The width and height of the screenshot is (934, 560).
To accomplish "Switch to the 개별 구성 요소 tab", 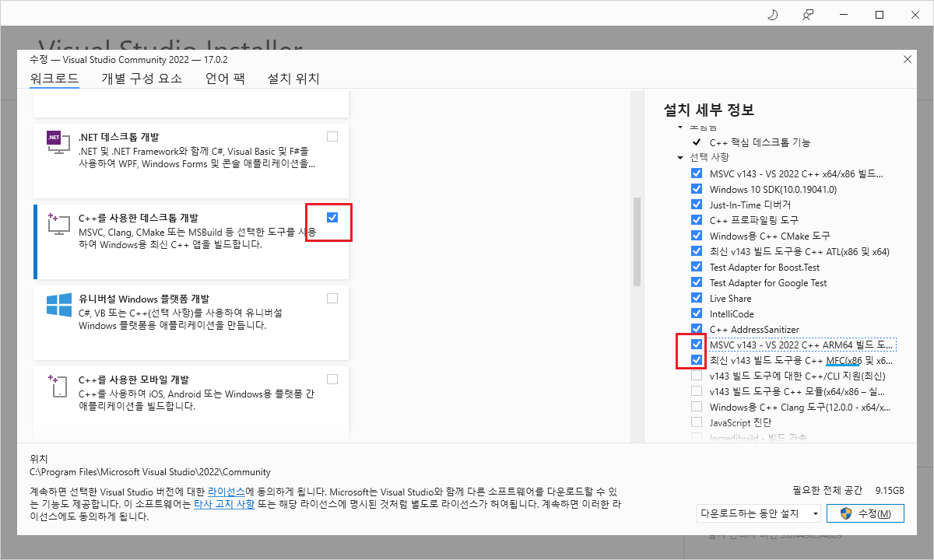I will click(142, 79).
